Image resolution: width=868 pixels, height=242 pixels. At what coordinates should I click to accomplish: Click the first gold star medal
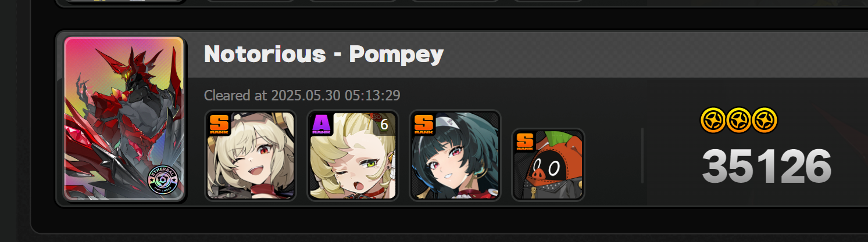coord(712,120)
